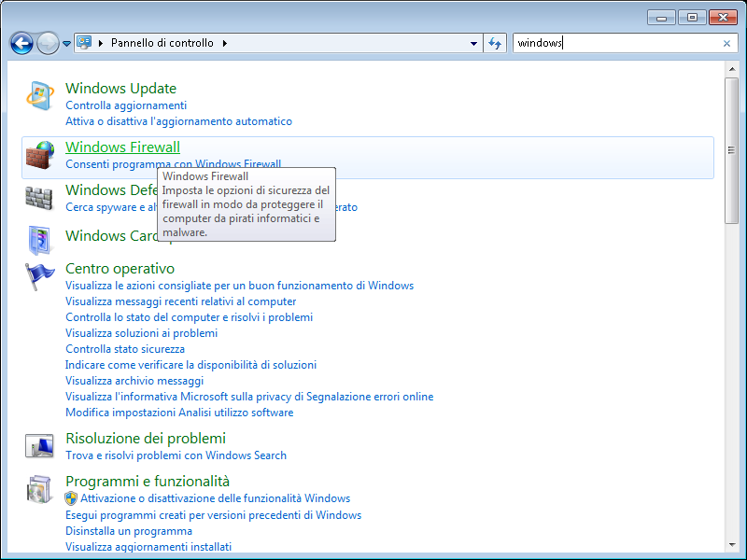Click the Windows Update icon
The height and width of the screenshot is (560, 747).
click(39, 96)
